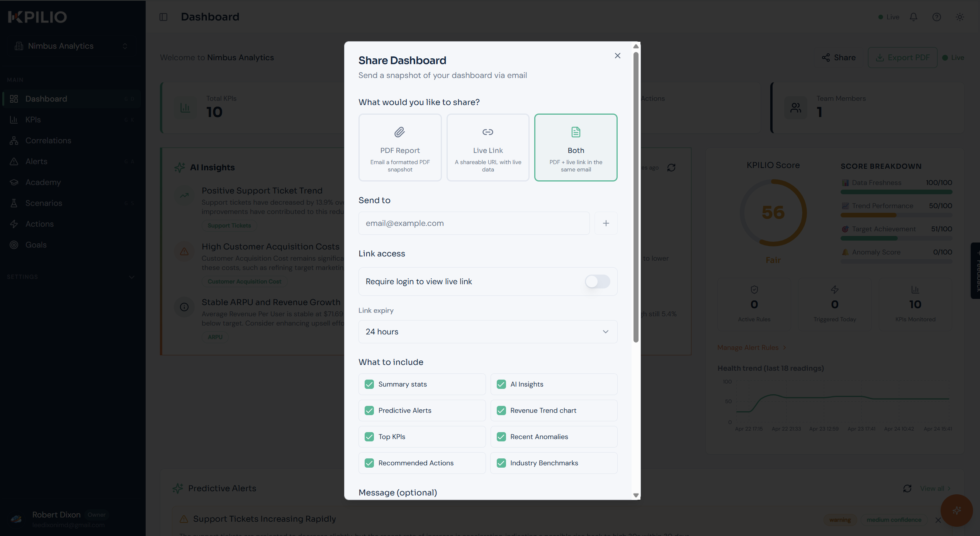Uncheck the Top KPIs checkbox
980x536 pixels.
click(369, 437)
